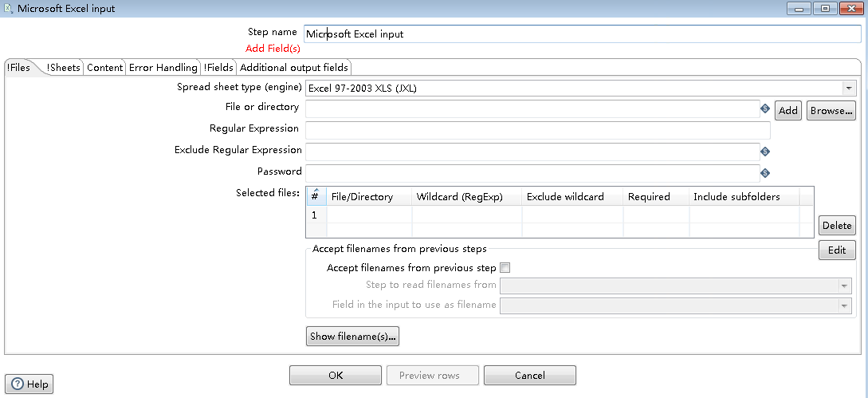The height and width of the screenshot is (398, 868).
Task: Click the File/Directory column header
Action: coord(369,197)
